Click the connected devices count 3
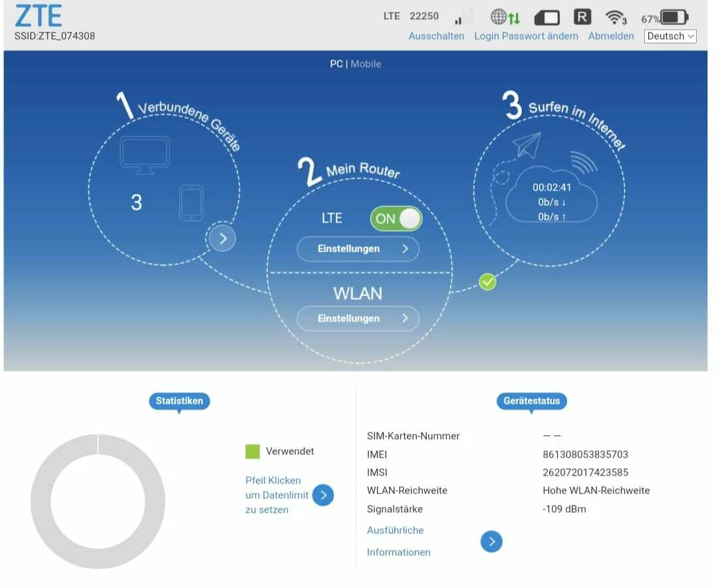Viewport: 718px width, 588px height. (136, 203)
